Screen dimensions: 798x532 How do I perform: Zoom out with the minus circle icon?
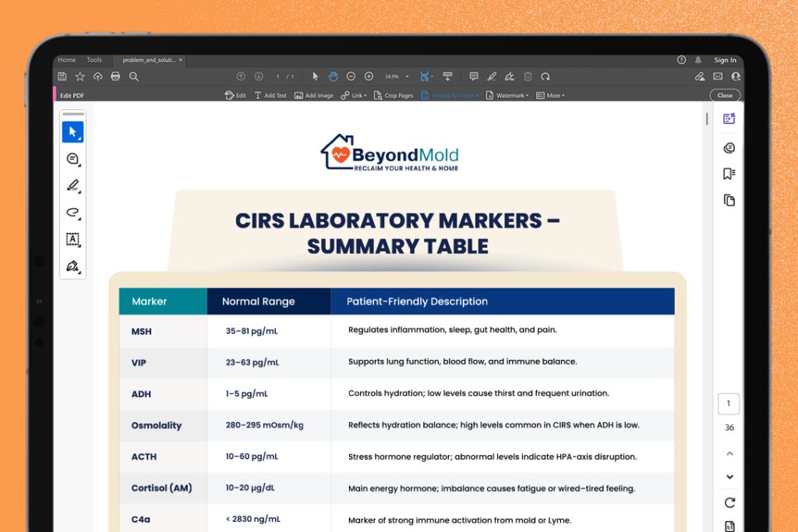[351, 76]
